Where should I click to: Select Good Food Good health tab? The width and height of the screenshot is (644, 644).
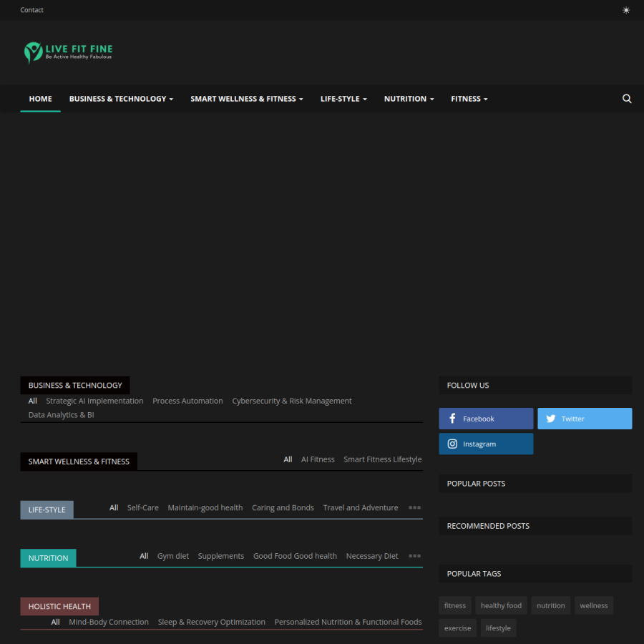tap(295, 556)
